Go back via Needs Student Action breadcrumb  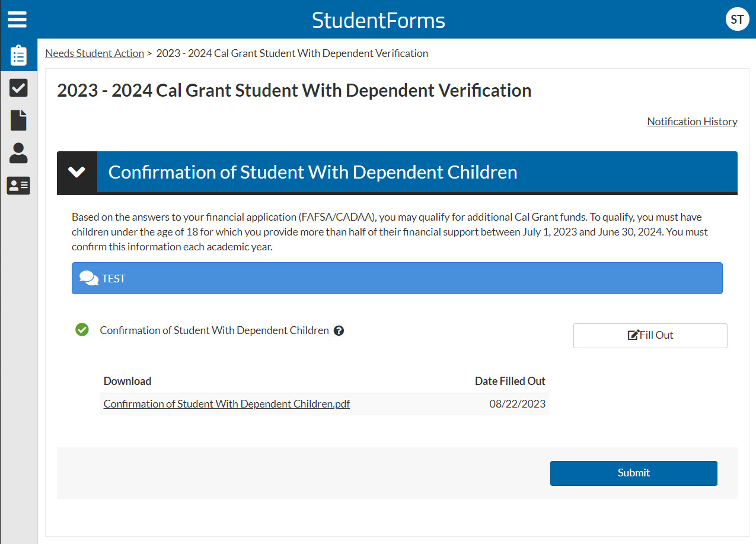[x=94, y=53]
